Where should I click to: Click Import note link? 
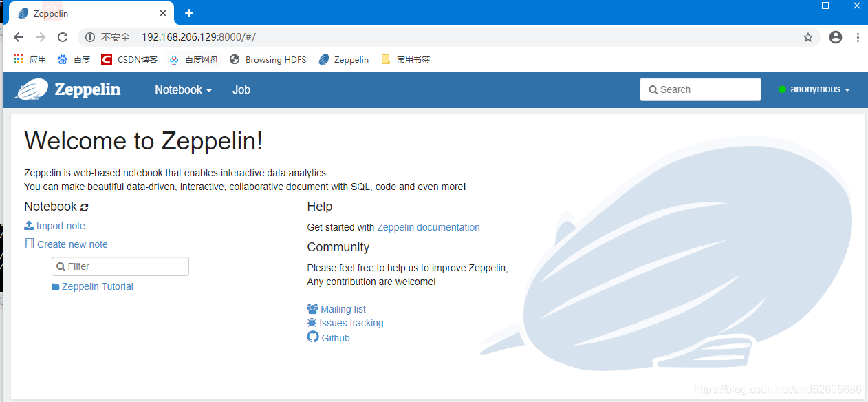point(54,226)
